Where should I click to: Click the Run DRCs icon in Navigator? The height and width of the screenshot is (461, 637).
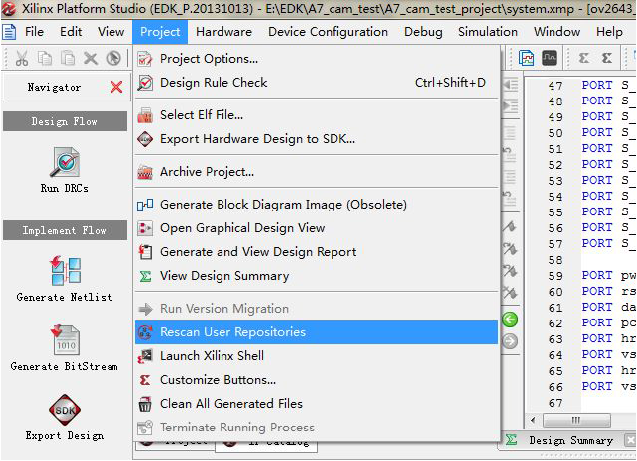pyautogui.click(x=64, y=163)
